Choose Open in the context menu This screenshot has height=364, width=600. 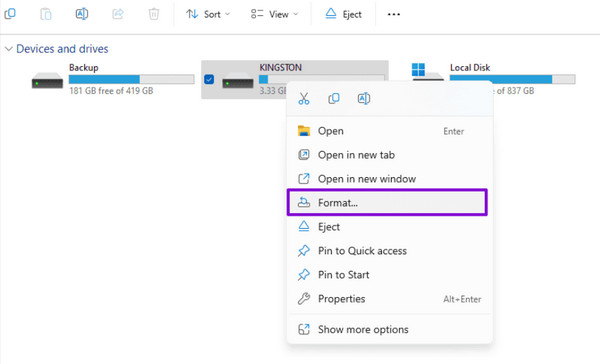pos(390,131)
